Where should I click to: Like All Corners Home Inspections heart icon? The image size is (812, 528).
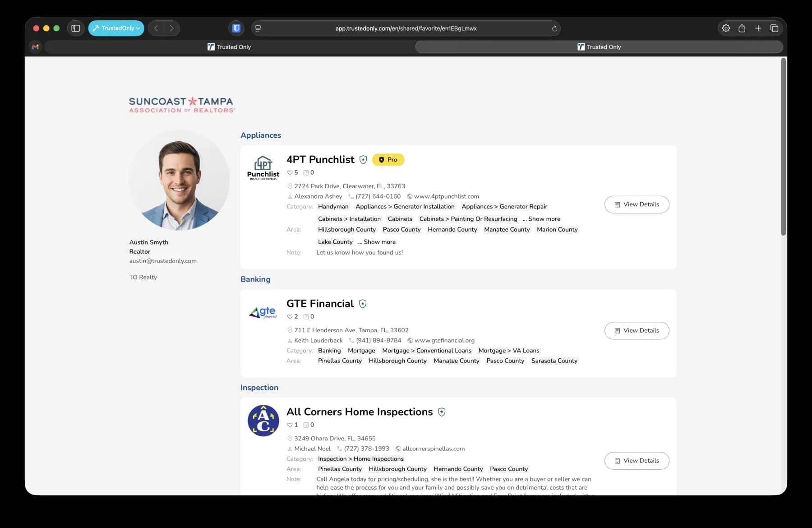pos(290,425)
